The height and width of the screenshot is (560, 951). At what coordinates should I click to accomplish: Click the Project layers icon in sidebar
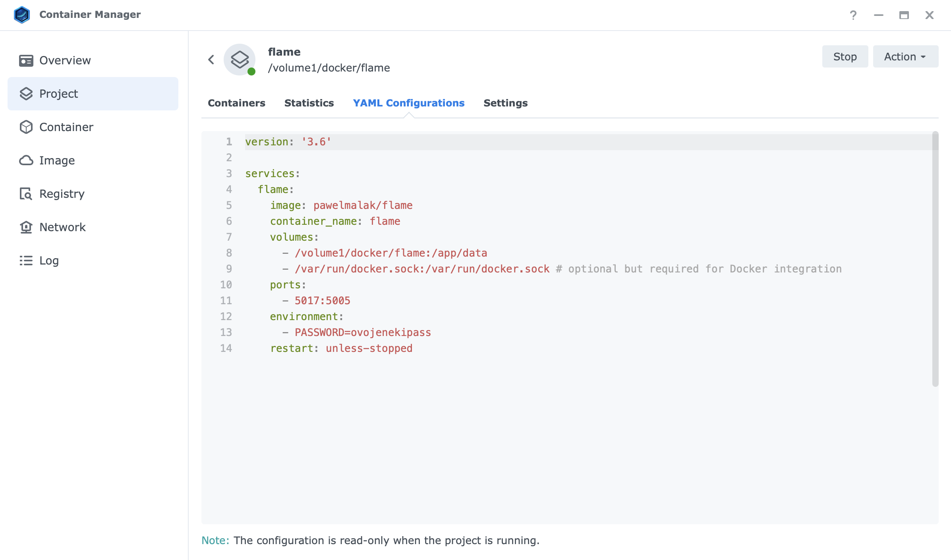point(26,94)
